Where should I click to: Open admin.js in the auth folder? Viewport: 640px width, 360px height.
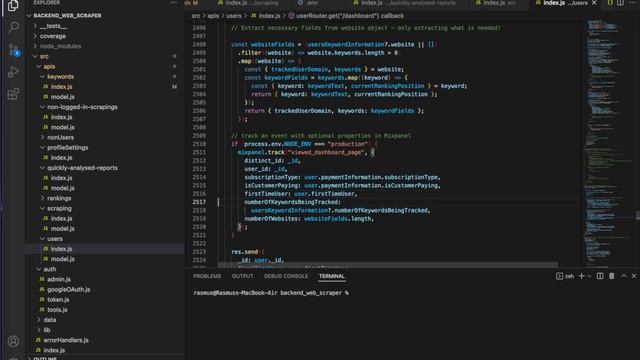59,280
